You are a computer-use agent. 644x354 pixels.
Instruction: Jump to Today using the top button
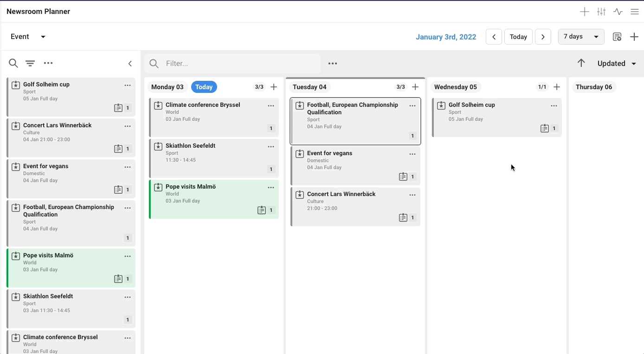pyautogui.click(x=518, y=37)
